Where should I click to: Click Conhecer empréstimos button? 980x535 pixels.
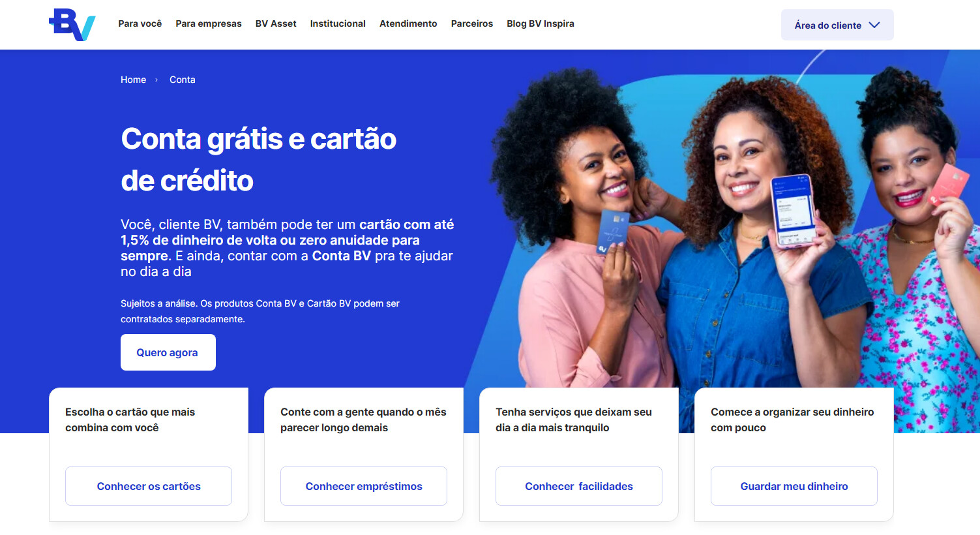[x=364, y=486]
